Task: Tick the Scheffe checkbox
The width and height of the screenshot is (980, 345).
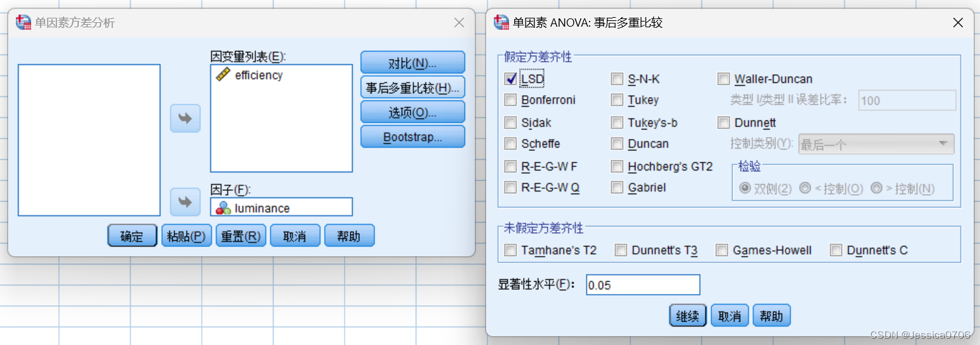Action: click(510, 144)
